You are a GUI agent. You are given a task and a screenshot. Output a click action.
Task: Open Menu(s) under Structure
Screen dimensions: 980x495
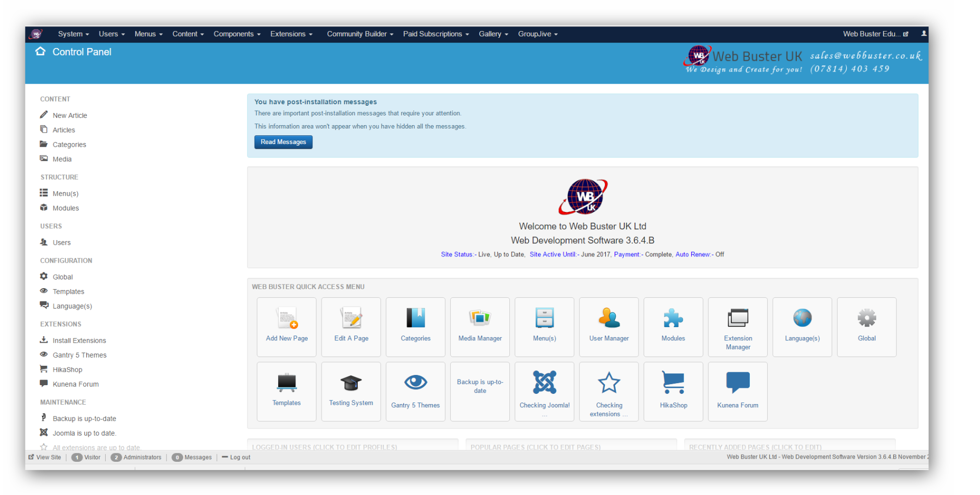(x=65, y=193)
